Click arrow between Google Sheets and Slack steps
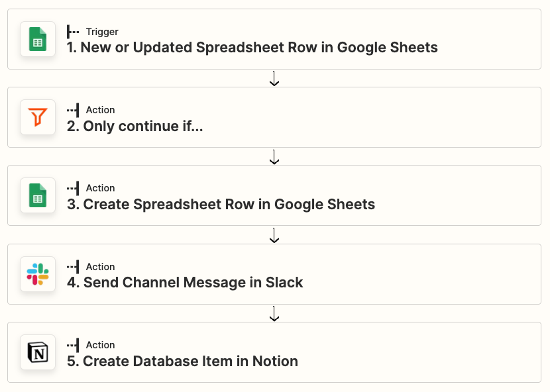 tap(274, 235)
